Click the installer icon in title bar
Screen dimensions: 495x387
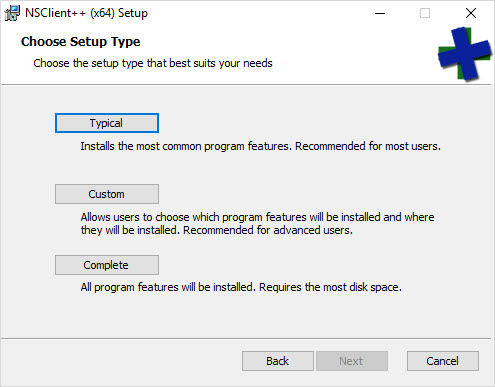[12, 13]
